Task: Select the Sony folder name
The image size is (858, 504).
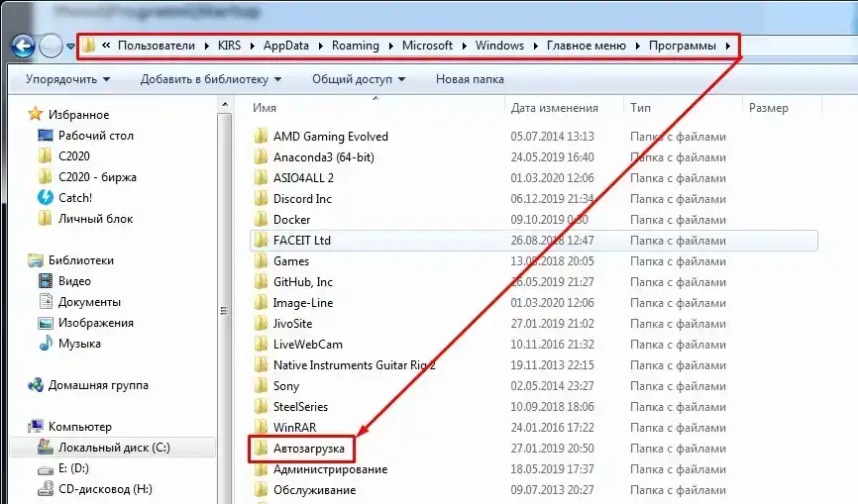Action: [286, 386]
